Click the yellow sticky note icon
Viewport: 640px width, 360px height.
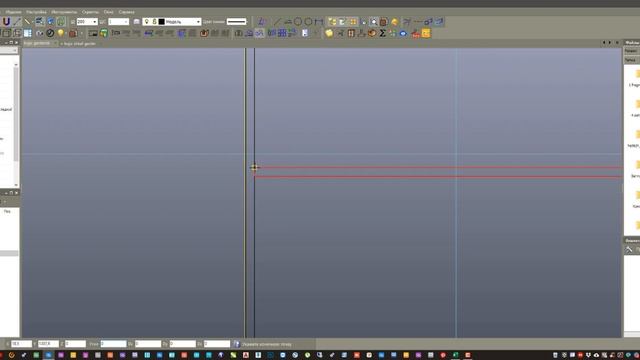(x=426, y=33)
